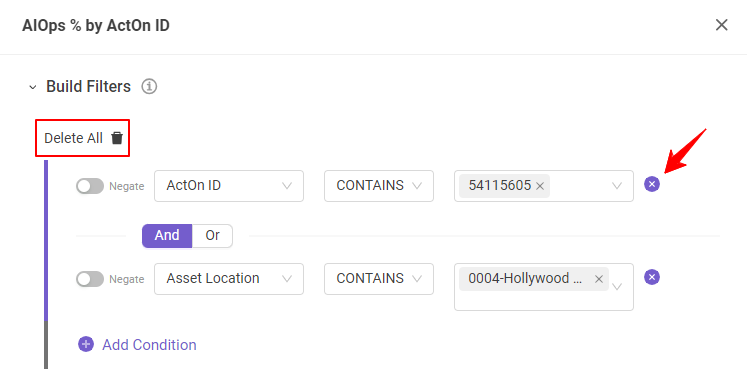Click the Delete All trash icon
The width and height of the screenshot is (747, 384).
pyautogui.click(x=117, y=138)
